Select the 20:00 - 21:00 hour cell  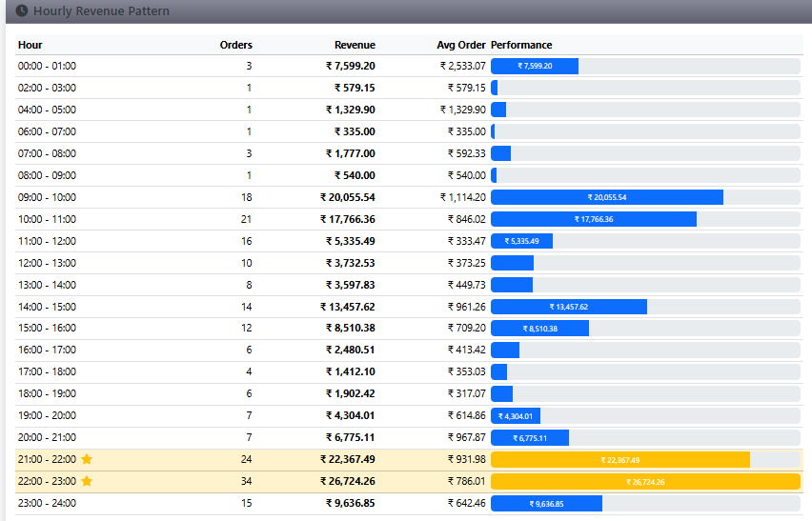pos(47,437)
